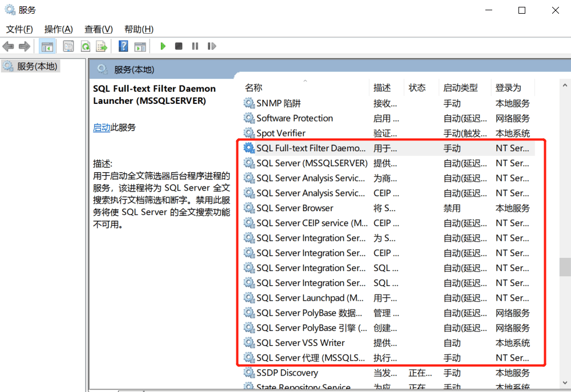Viewport: 571px width, 392px height.
Task: Minimize the 服务 window
Action: coord(489,10)
